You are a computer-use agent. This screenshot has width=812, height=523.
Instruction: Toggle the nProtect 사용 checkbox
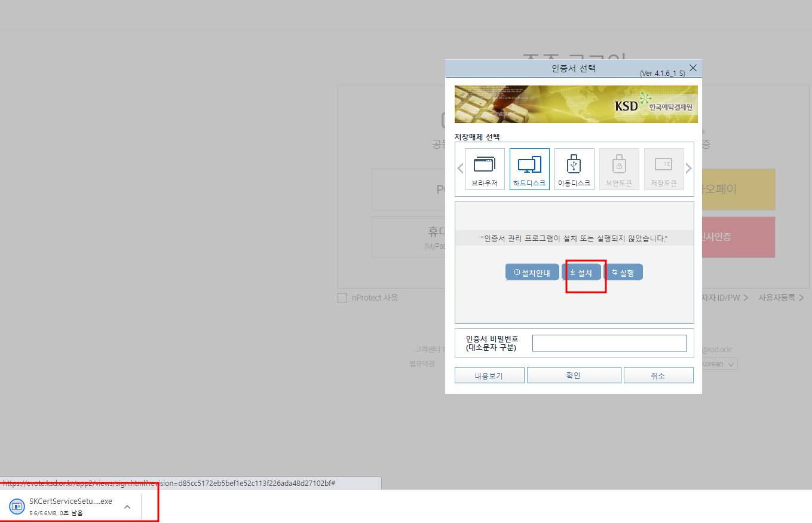coord(342,297)
